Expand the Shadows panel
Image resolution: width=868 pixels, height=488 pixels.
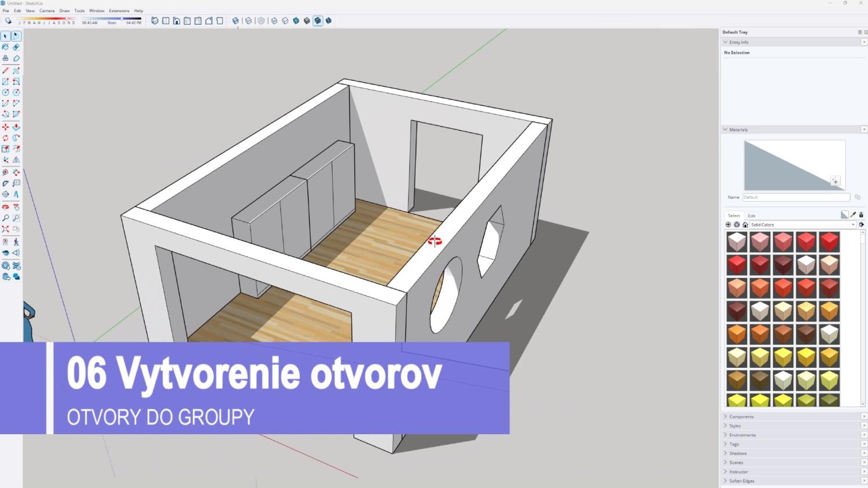click(738, 453)
